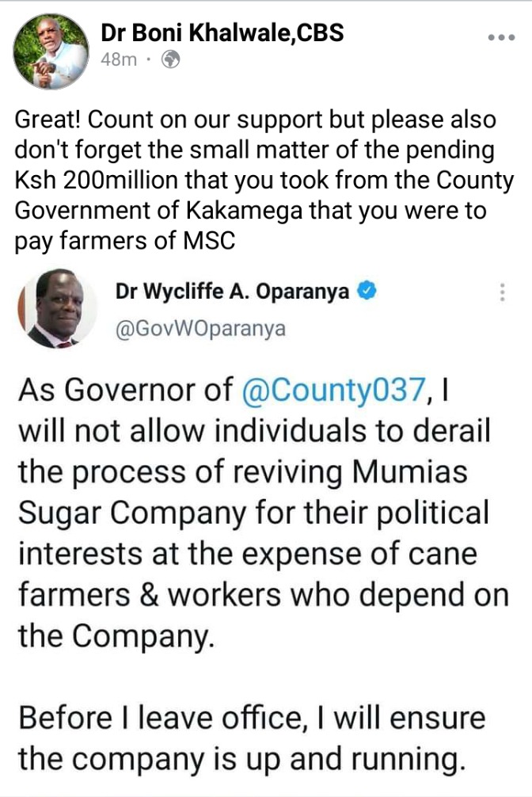The height and width of the screenshot is (797, 532).
Task: Click the "Sugar Company for their political" tweet line
Action: (x=253, y=513)
